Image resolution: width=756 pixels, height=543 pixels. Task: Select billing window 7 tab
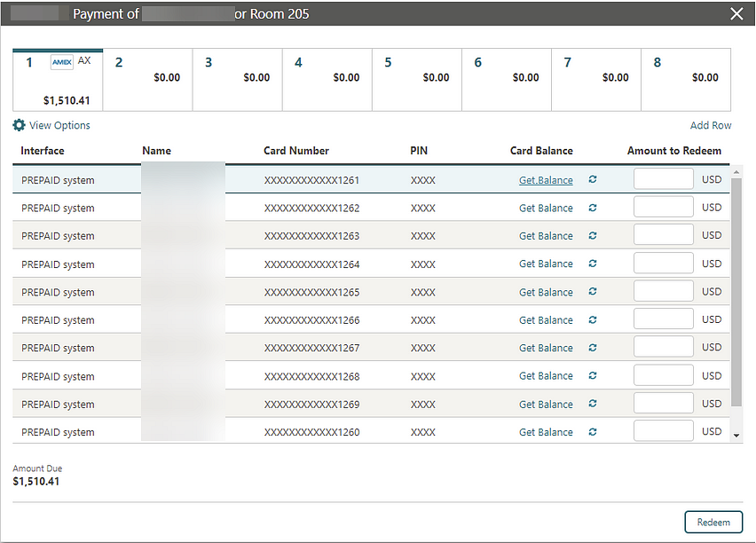pyautogui.click(x=596, y=80)
